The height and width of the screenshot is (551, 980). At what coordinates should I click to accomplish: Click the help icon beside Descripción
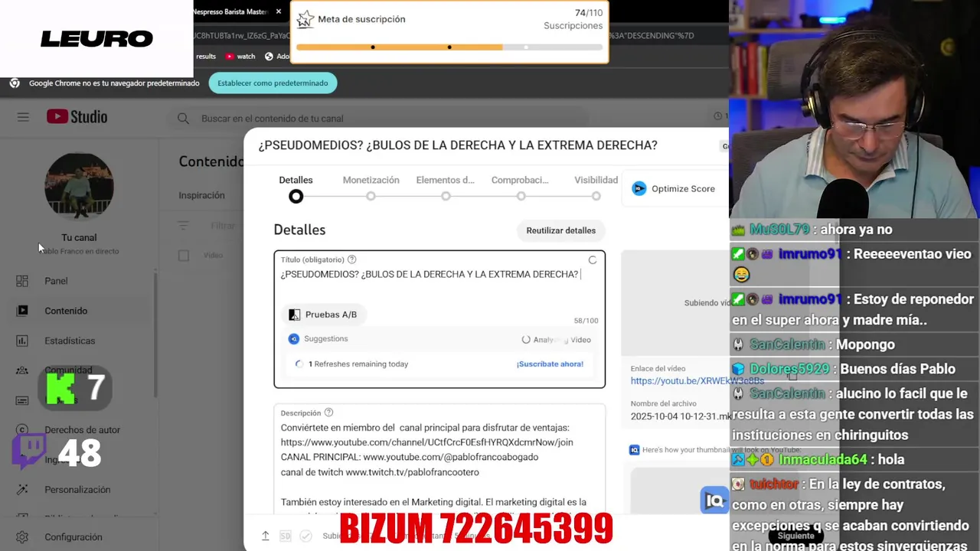click(328, 412)
